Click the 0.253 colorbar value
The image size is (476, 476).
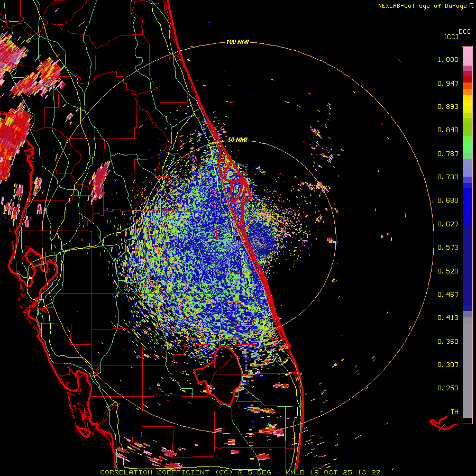[x=448, y=388]
